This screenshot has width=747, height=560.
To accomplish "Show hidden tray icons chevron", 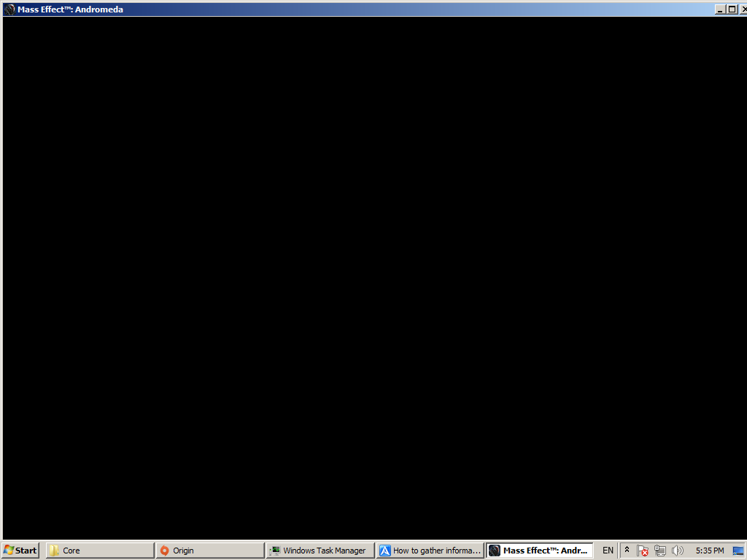I will 627,550.
